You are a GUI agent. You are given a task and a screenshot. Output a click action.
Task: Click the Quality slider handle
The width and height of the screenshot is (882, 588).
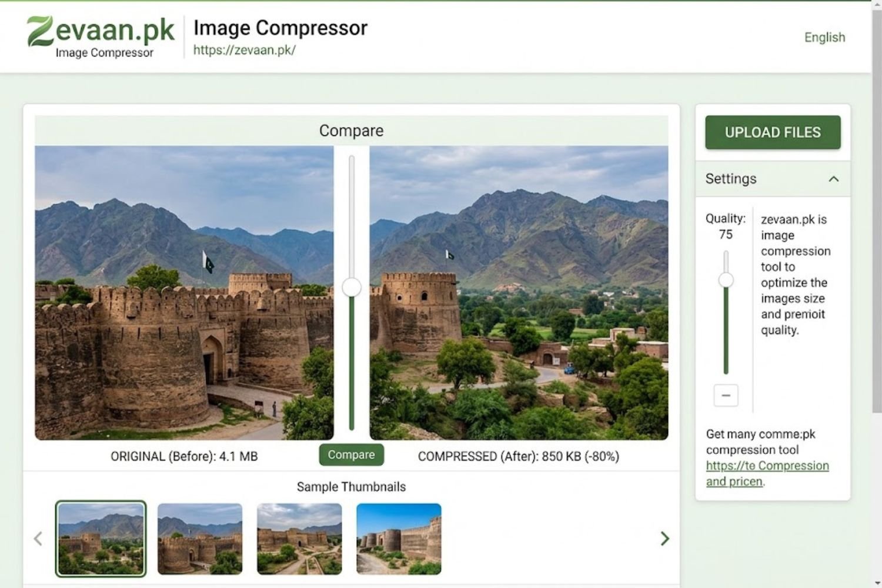726,280
